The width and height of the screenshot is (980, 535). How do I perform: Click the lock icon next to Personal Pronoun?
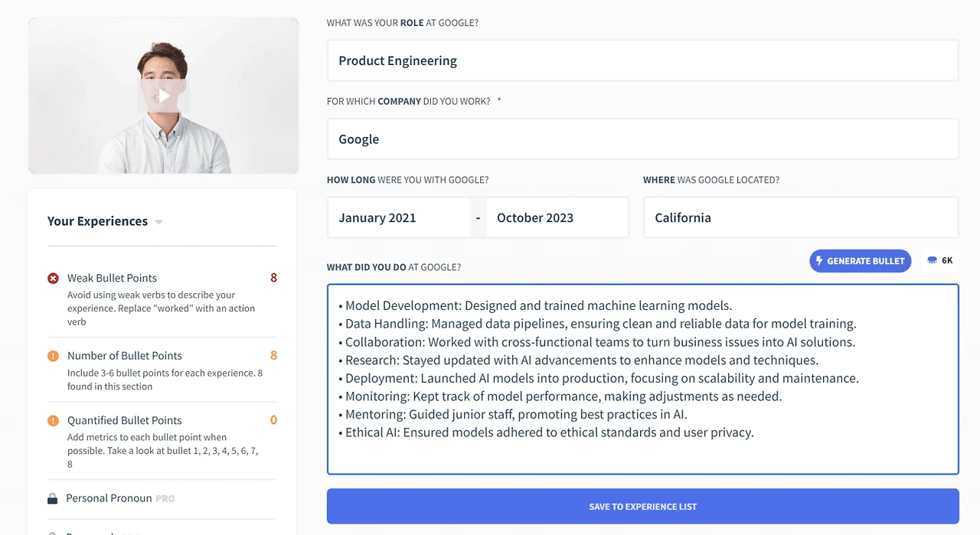click(53, 498)
